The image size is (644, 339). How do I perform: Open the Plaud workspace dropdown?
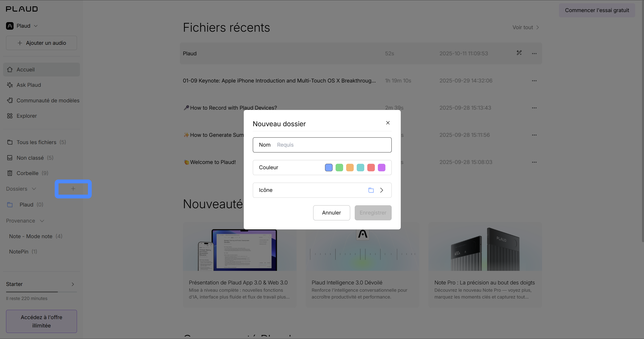click(x=22, y=26)
